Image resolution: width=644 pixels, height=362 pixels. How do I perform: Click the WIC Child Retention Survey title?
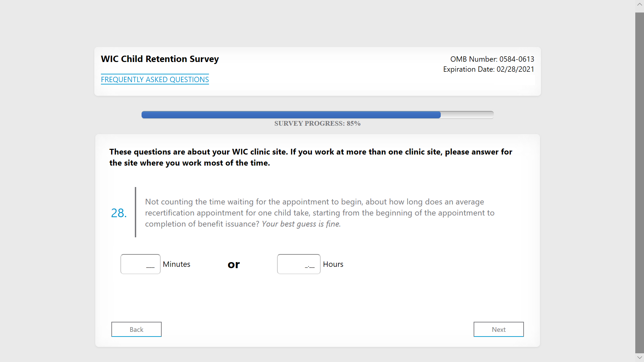160,59
